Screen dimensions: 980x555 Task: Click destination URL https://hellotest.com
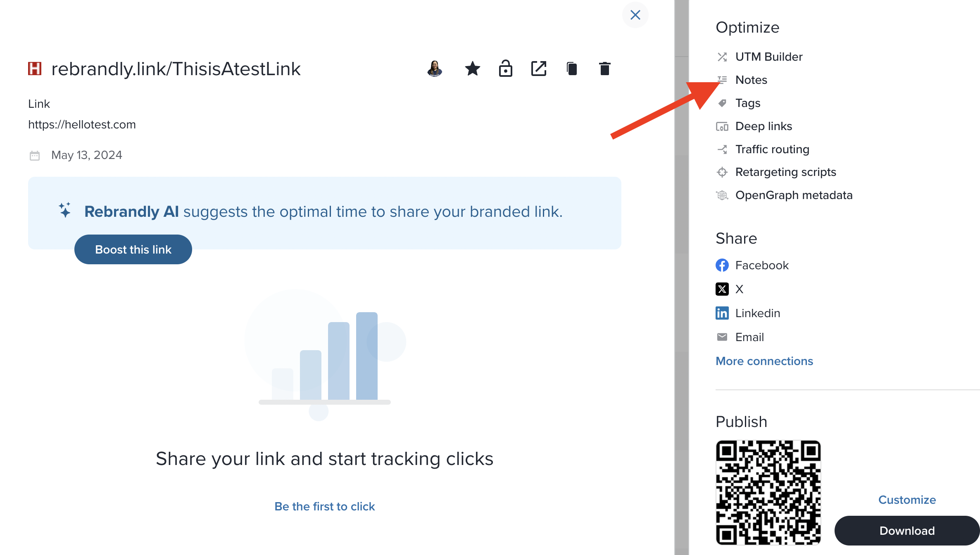coord(82,124)
